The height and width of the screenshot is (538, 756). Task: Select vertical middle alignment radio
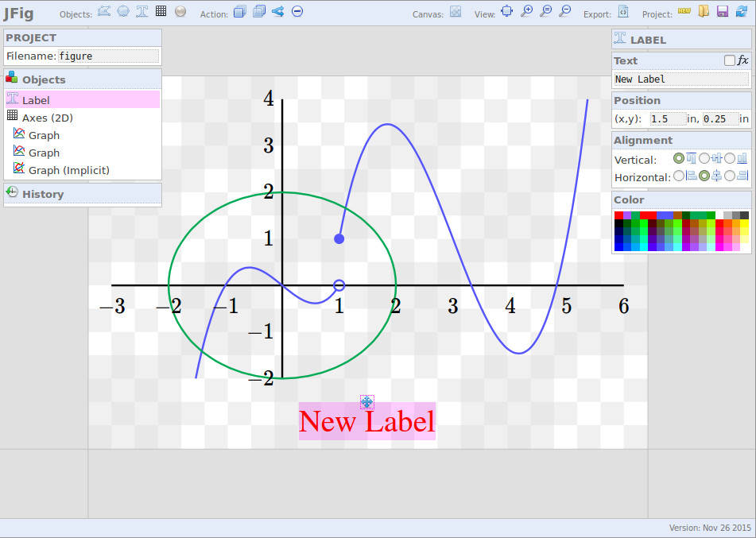704,159
